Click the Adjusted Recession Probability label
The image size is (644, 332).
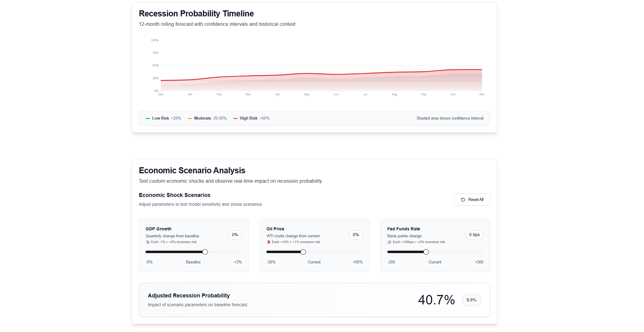point(189,295)
